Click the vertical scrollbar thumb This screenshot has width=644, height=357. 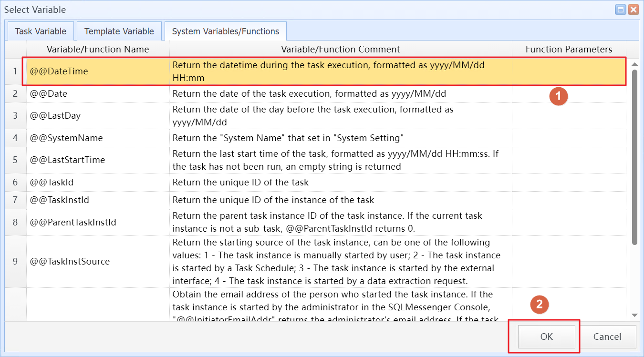coord(634,157)
